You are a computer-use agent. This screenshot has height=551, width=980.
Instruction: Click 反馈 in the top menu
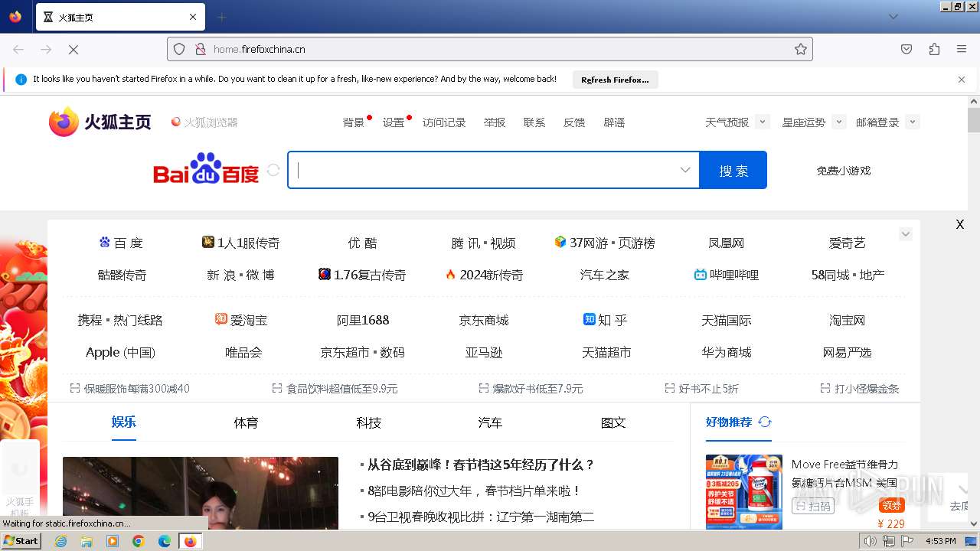pos(574,122)
